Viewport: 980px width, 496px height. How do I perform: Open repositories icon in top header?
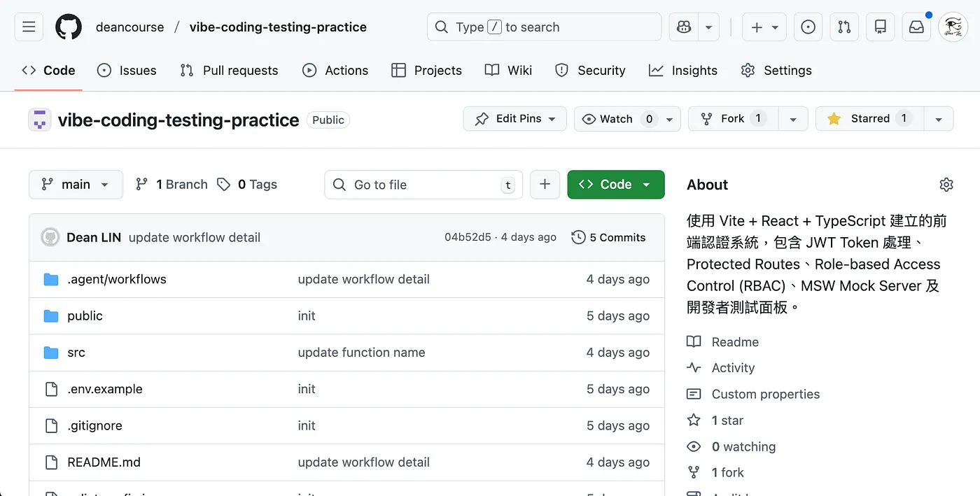pos(881,27)
